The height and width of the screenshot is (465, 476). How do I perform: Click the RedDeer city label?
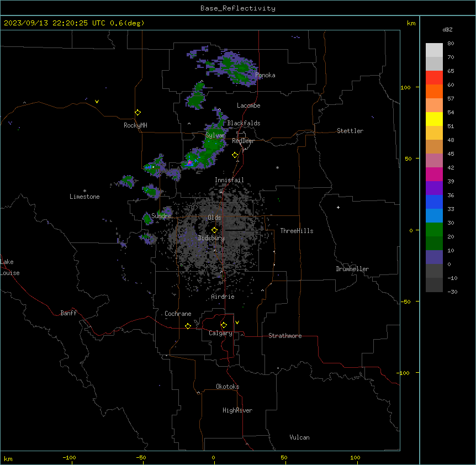tap(243, 141)
